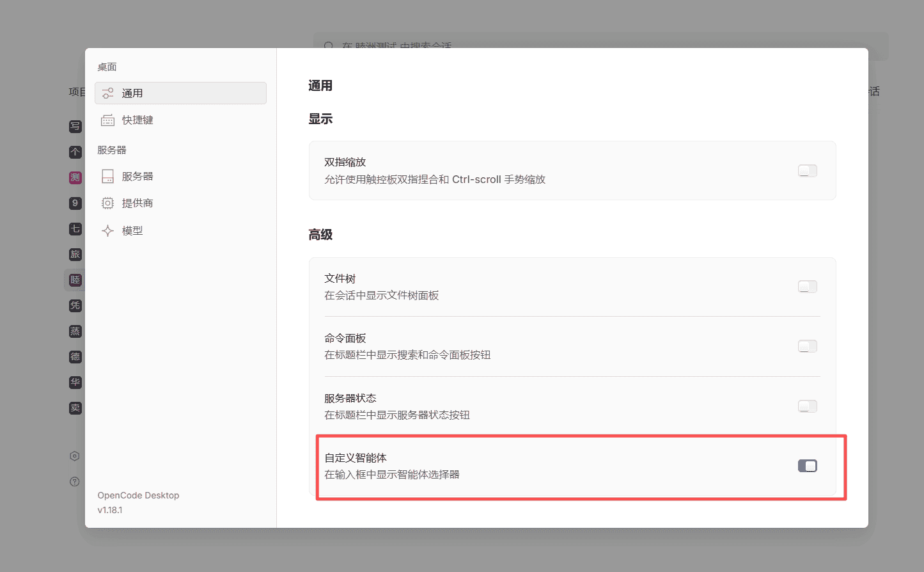Toggle the 双指缩放 switch
Screen dimensions: 924x572
pyautogui.click(x=808, y=171)
